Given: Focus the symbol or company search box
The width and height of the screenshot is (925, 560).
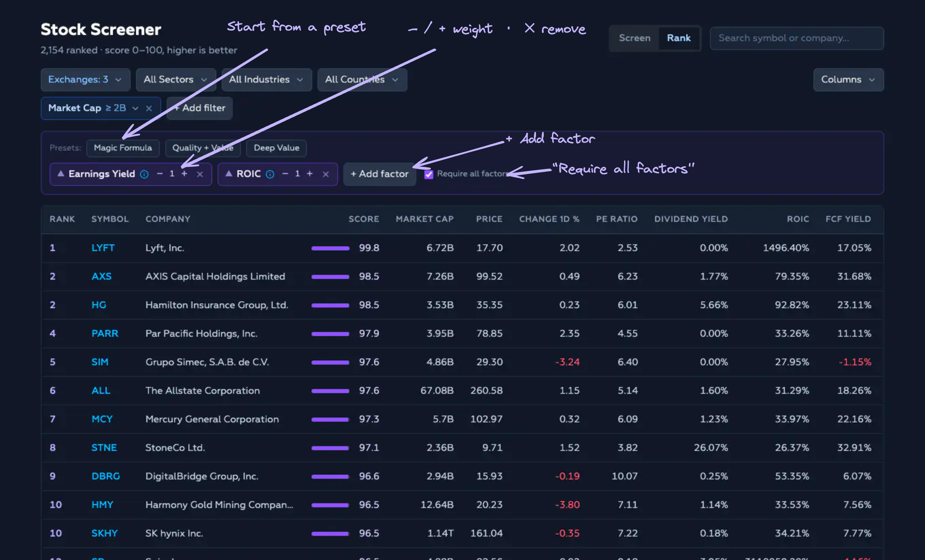Looking at the screenshot, I should pos(796,38).
